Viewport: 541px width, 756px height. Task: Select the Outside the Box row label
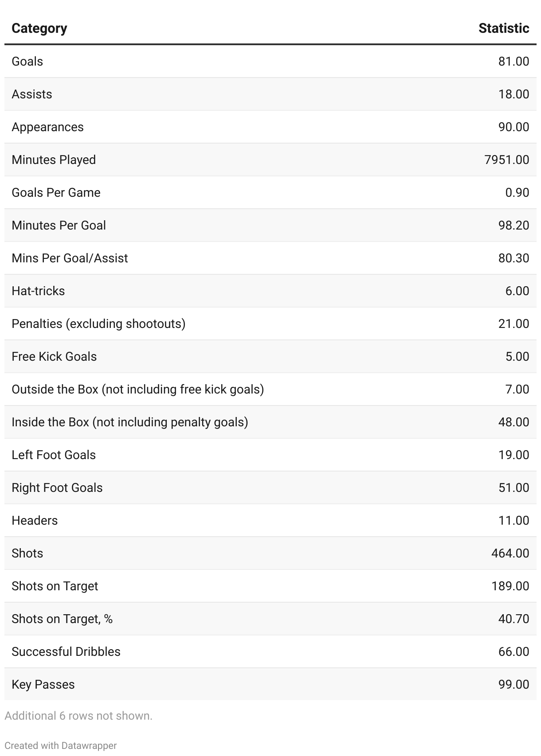(x=137, y=389)
